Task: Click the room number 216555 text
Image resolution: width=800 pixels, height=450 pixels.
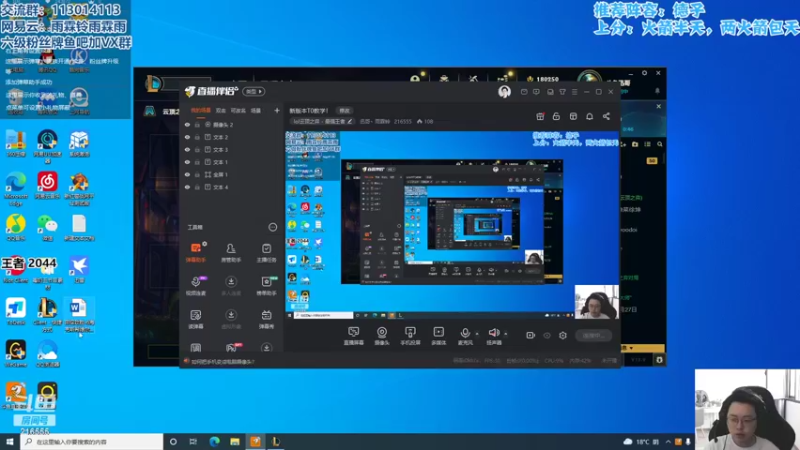Action: click(403, 121)
